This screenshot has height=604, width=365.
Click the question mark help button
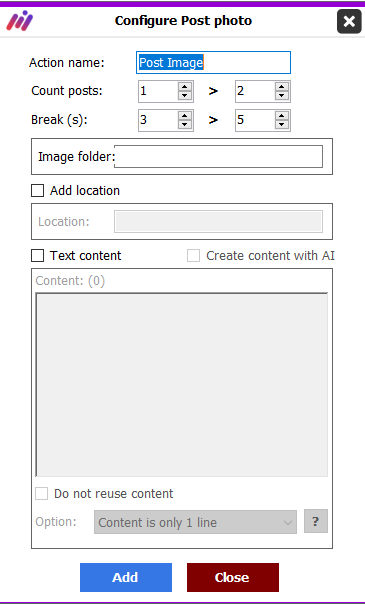point(316,521)
